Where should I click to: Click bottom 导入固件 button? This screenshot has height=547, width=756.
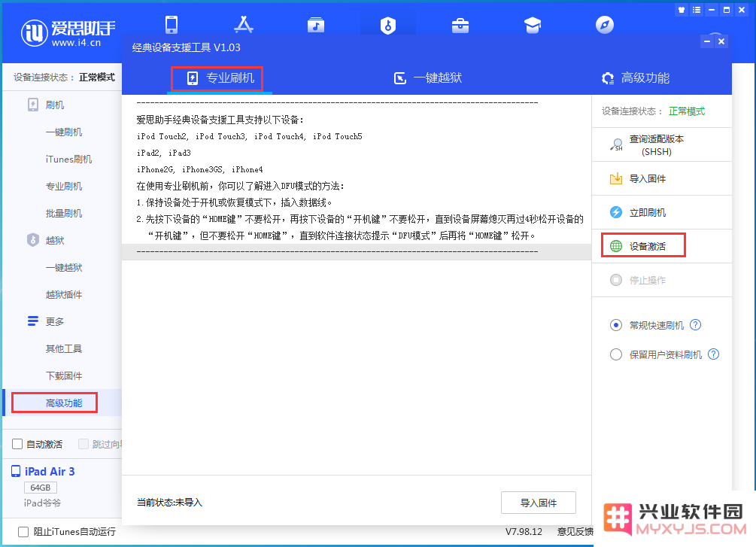tap(538, 503)
